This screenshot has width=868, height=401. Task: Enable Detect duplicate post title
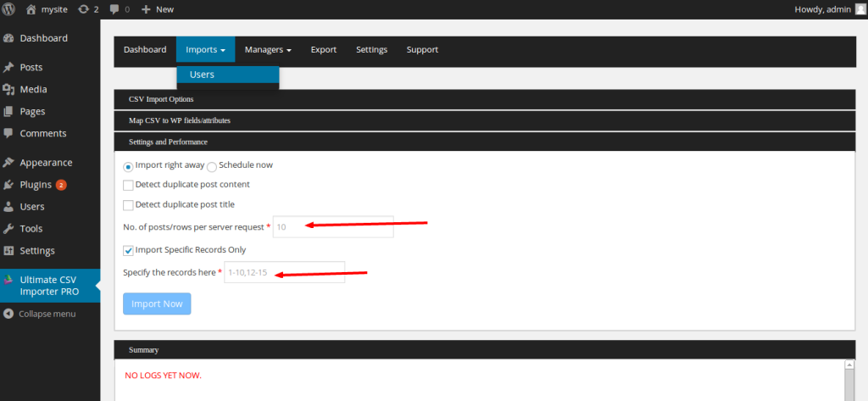(x=129, y=205)
